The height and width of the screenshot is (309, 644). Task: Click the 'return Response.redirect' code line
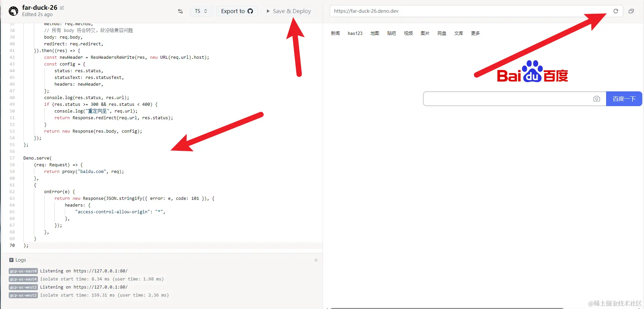[x=114, y=118]
